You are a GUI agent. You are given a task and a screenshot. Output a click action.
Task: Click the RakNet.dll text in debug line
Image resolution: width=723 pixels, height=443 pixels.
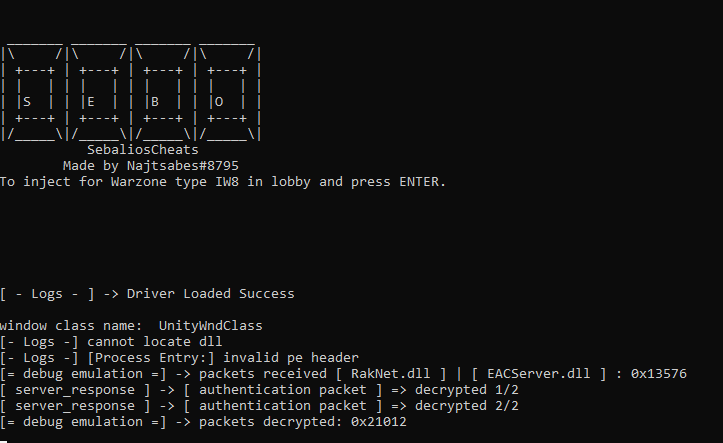pyautogui.click(x=391, y=373)
